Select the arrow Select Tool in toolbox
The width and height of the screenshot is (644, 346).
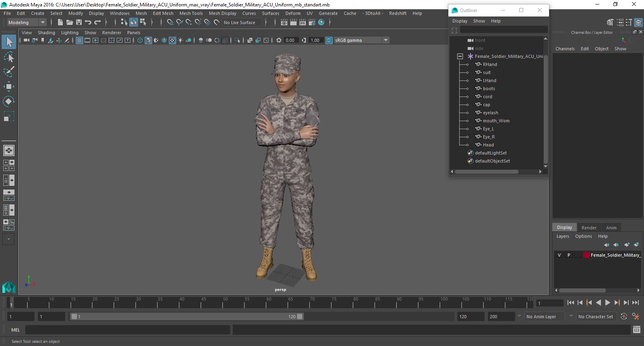point(9,42)
